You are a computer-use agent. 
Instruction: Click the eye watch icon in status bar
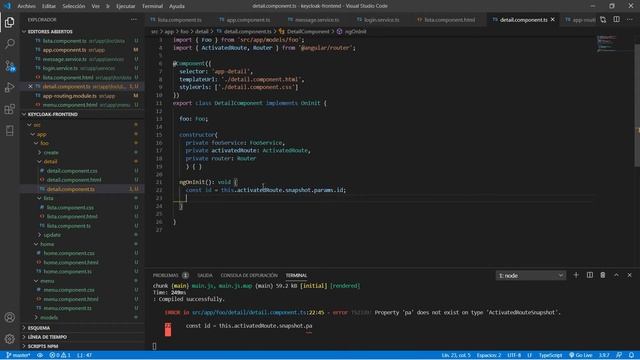coord(40,356)
